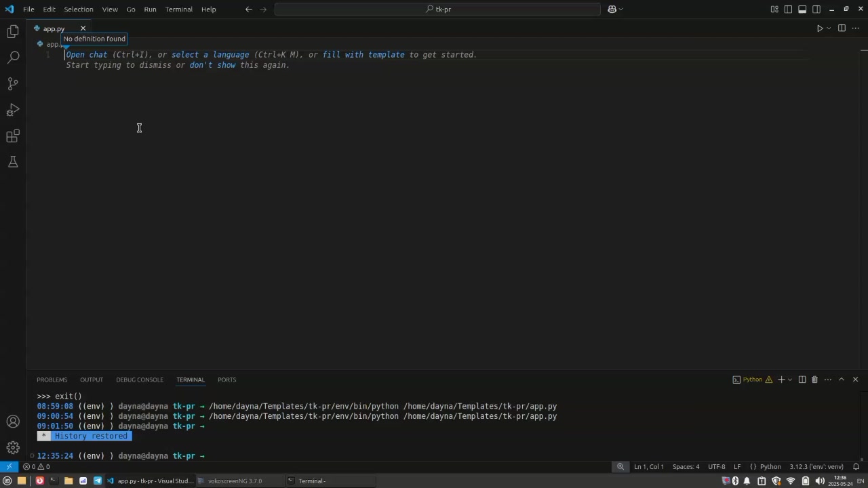Click the "don't show" link in editor
Screen dimensions: 868x488
213,65
